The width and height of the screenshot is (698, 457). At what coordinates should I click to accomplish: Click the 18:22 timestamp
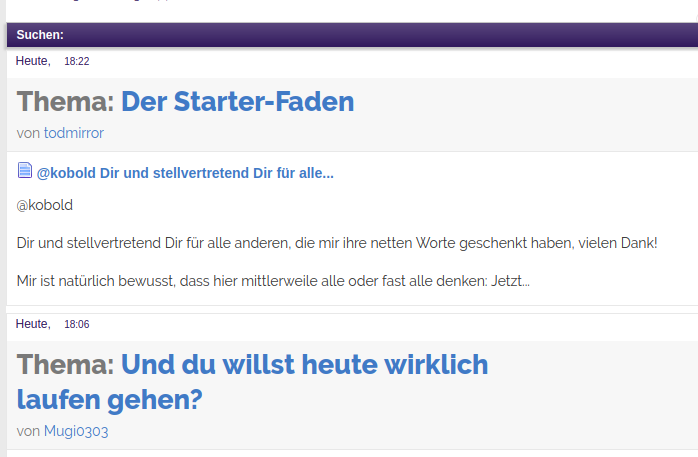point(77,62)
